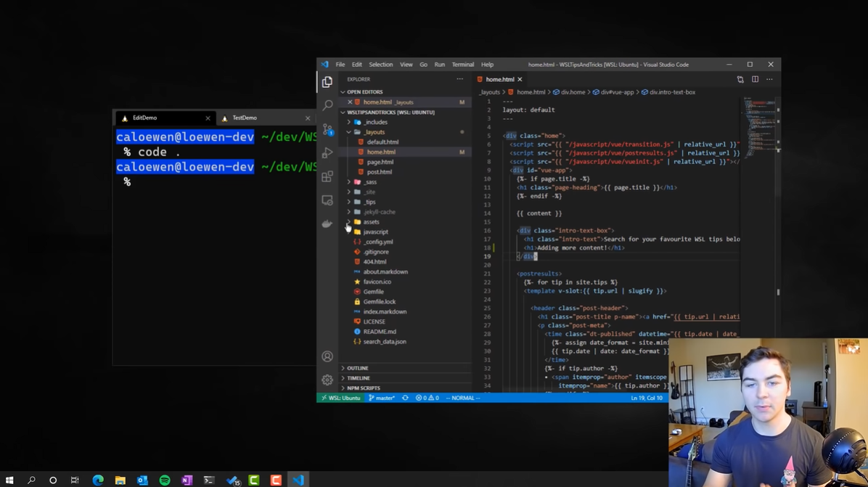868x487 pixels.
Task: Click the WSL: Ubuntu remote indicator
Action: click(x=341, y=398)
